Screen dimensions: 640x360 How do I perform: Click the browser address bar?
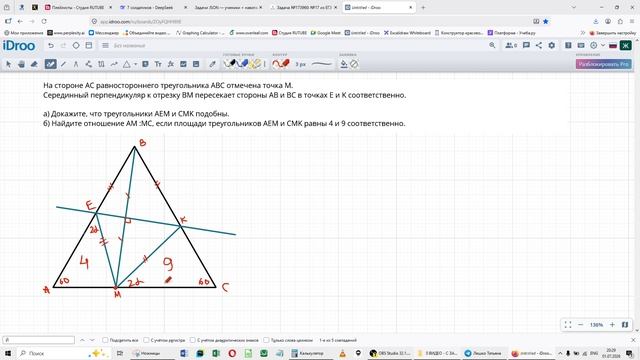coord(310,21)
